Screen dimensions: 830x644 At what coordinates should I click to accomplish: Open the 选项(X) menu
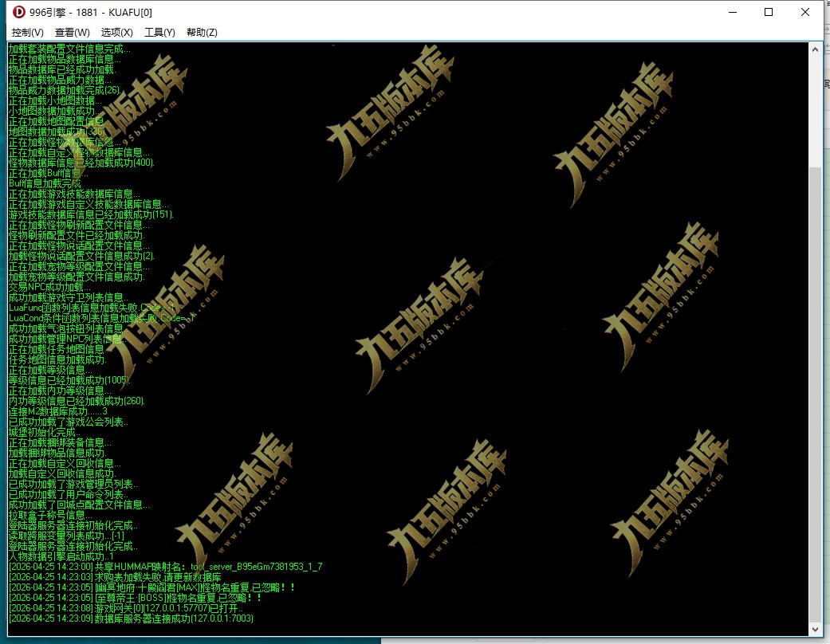[x=117, y=32]
